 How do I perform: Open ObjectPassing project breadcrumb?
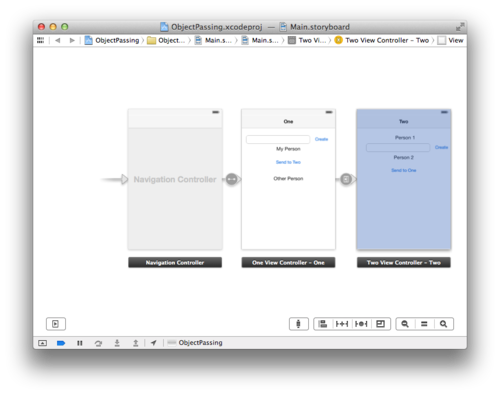coord(112,40)
